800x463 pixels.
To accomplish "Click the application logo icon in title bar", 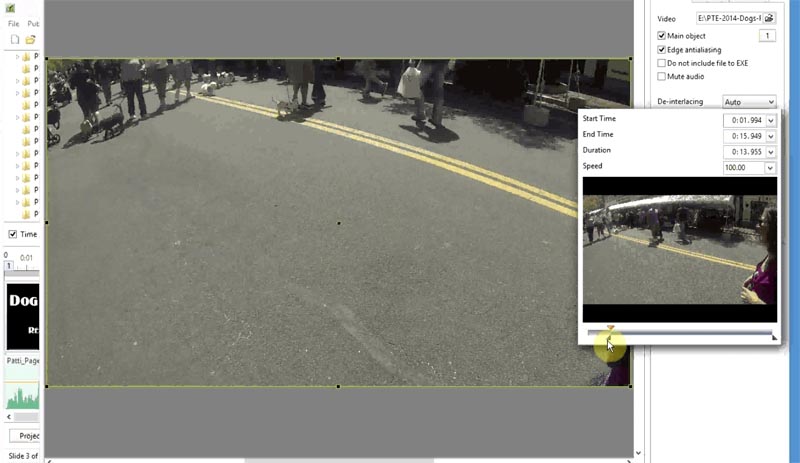I will click(10, 8).
